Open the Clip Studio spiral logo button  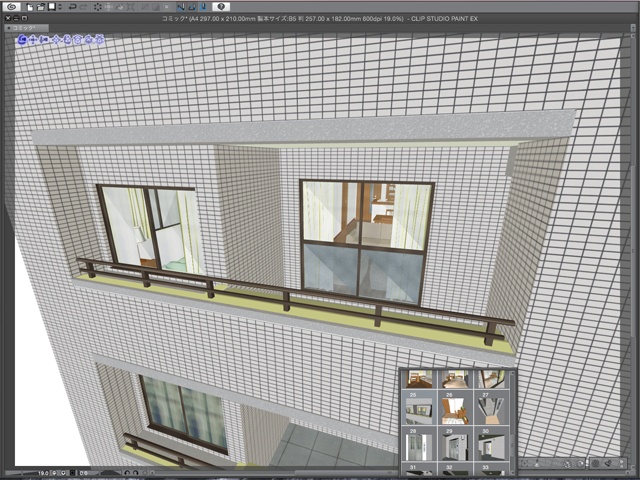coord(11,7)
